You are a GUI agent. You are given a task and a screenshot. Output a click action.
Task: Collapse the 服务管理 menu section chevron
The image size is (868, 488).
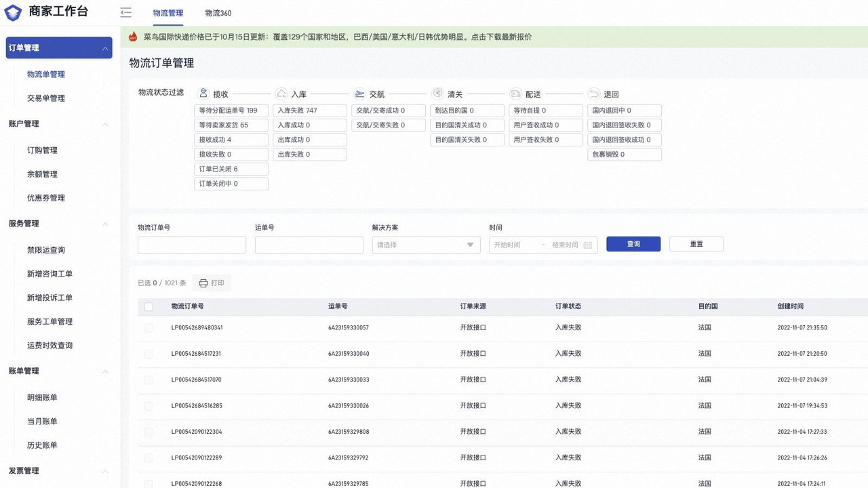coord(104,224)
